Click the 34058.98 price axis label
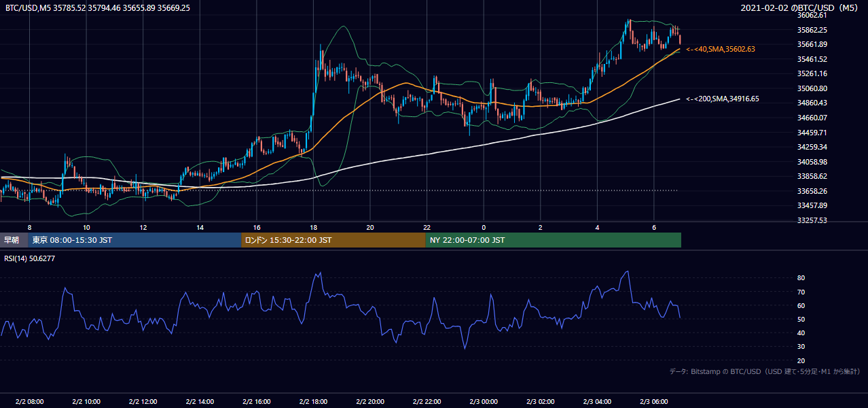This screenshot has height=408, width=868. [x=812, y=162]
